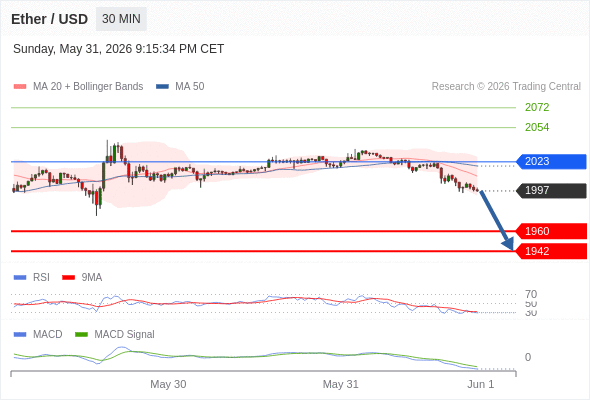590x400 pixels.
Task: Click the MACD blue legend swatch
Action: (20, 335)
